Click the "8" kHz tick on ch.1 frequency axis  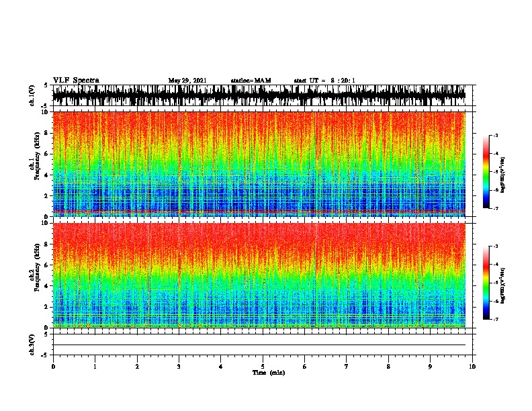[47, 133]
